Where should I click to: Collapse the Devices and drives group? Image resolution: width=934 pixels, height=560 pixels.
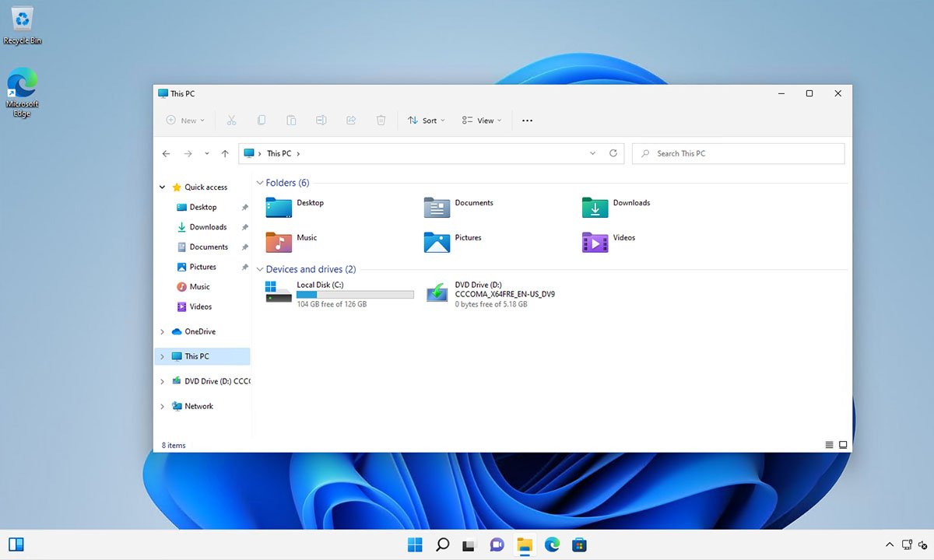tap(260, 270)
